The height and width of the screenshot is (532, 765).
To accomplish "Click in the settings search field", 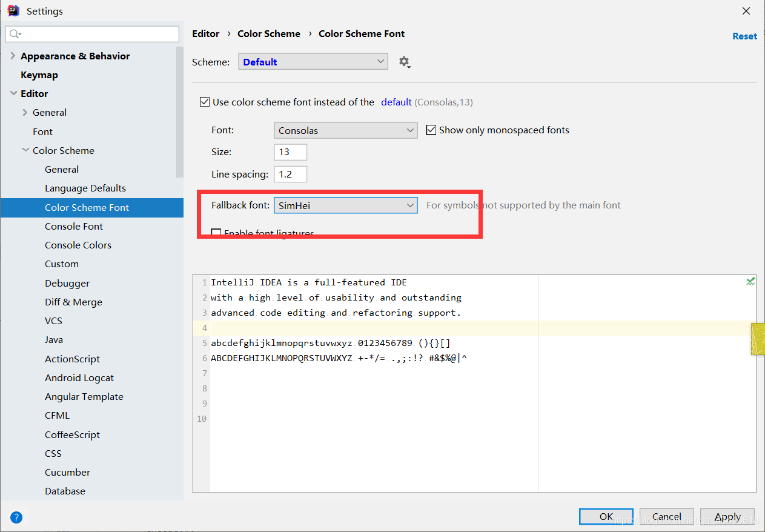I will pos(92,34).
